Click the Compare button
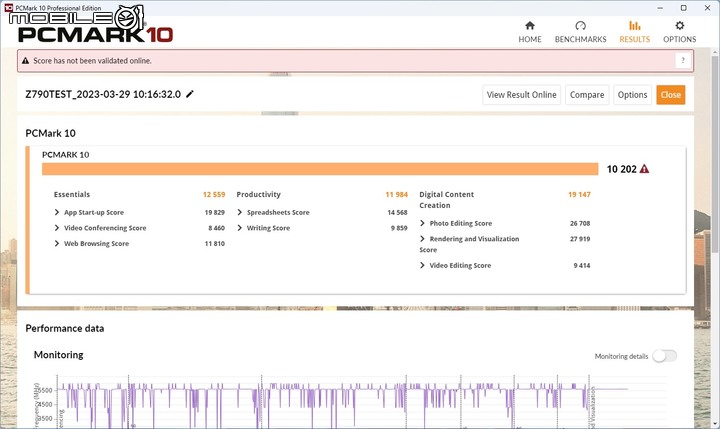Image resolution: width=720 pixels, height=429 pixels. [x=587, y=95]
